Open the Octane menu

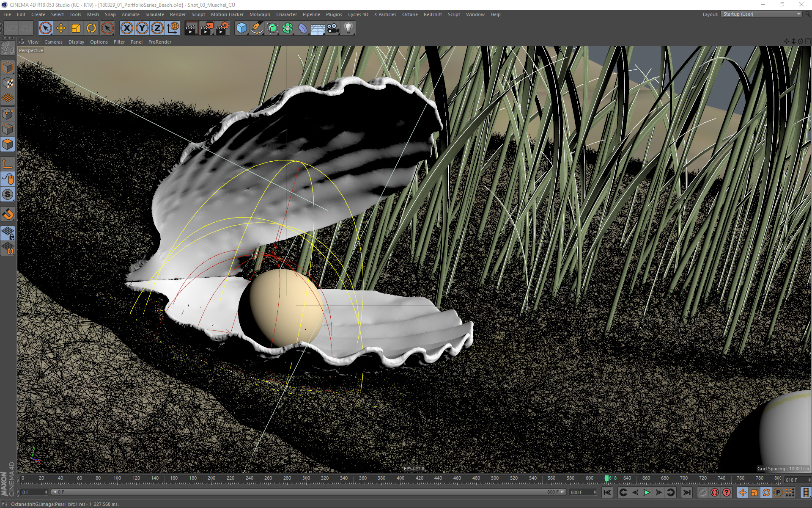pyautogui.click(x=409, y=14)
